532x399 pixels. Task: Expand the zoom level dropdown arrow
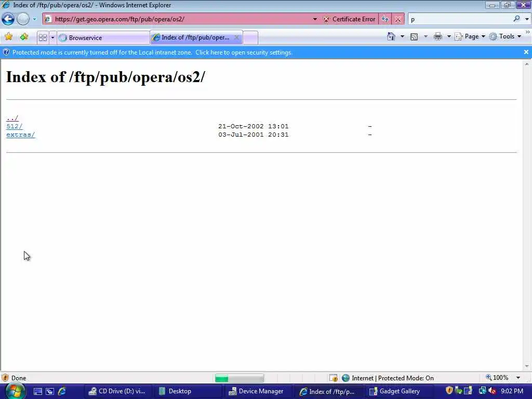tap(518, 378)
